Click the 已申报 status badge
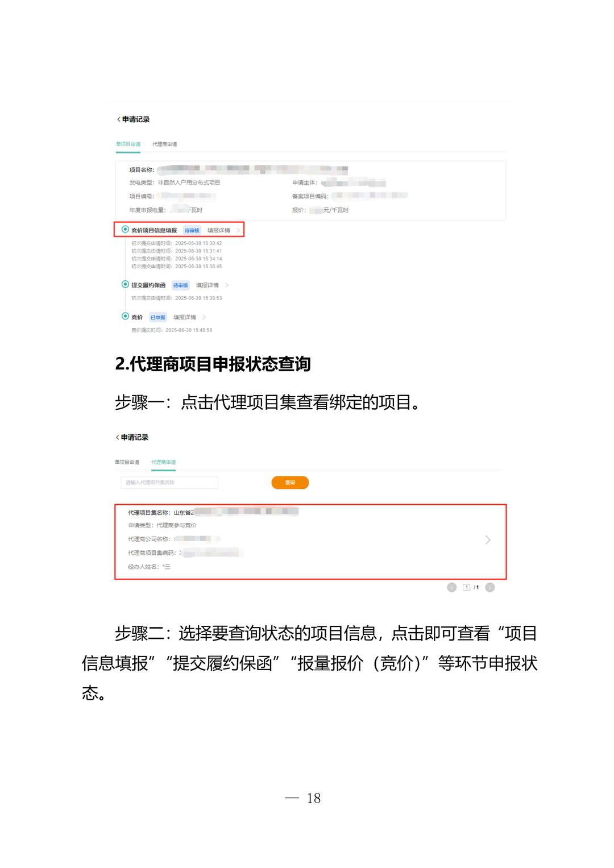Screen dimensions: 614x868 click(158, 317)
